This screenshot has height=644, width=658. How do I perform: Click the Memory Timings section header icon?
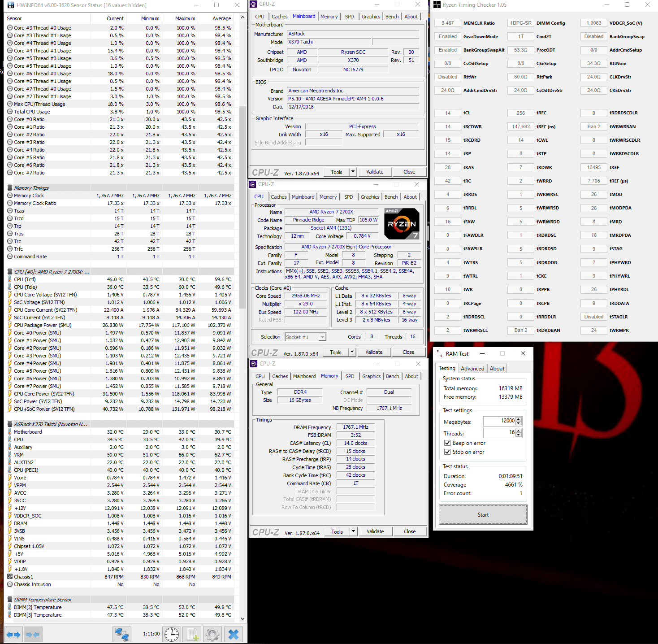[10, 188]
